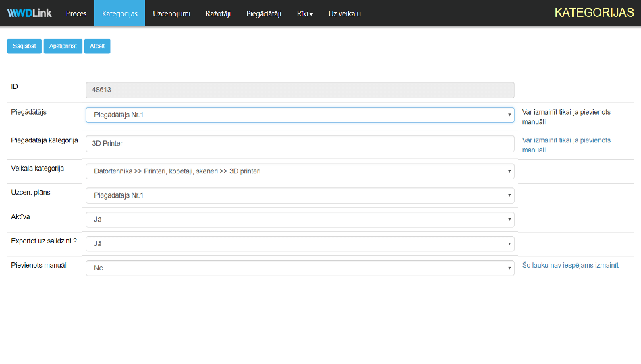Go to the Uzcenojumi page

pyautogui.click(x=171, y=13)
